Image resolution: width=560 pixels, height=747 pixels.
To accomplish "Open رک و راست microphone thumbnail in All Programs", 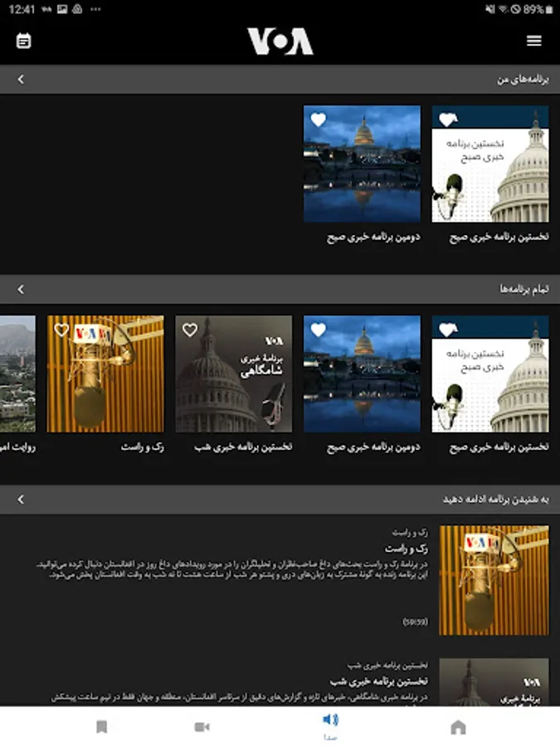I will coord(105,374).
